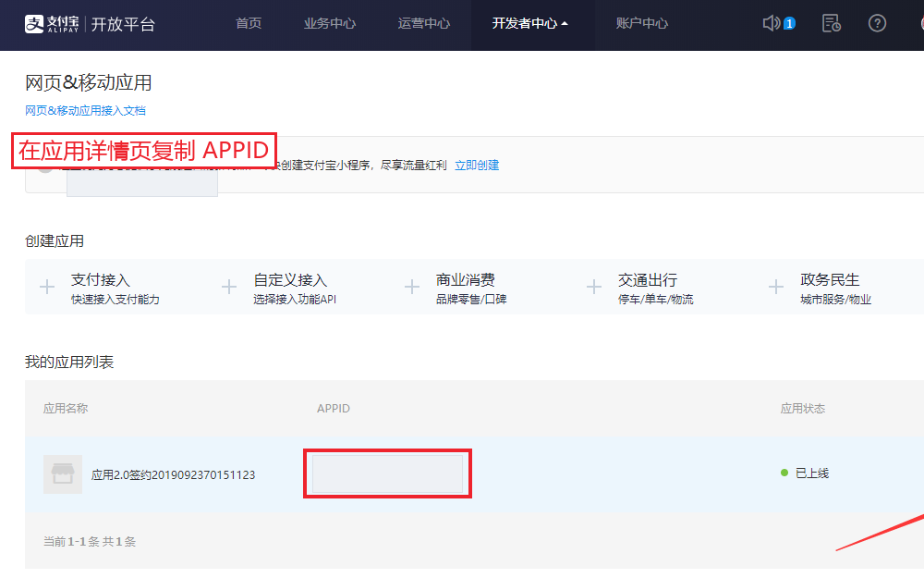924x578 pixels.
Task: Click 快速接入支付能力 description text
Action: point(115,300)
